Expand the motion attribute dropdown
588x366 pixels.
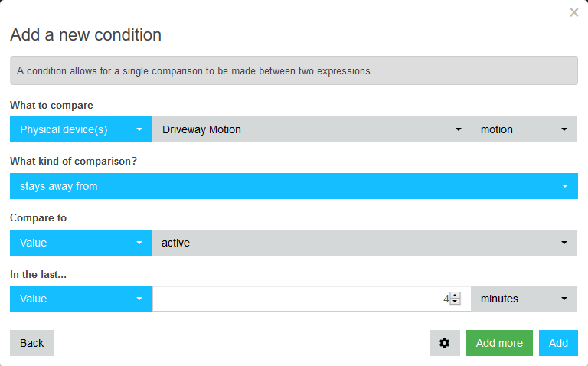click(524, 129)
